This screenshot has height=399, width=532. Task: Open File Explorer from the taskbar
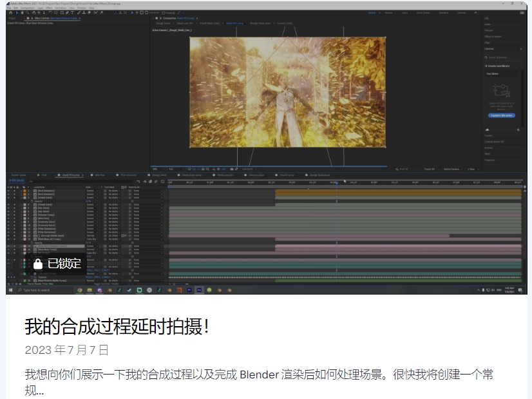click(x=90, y=290)
